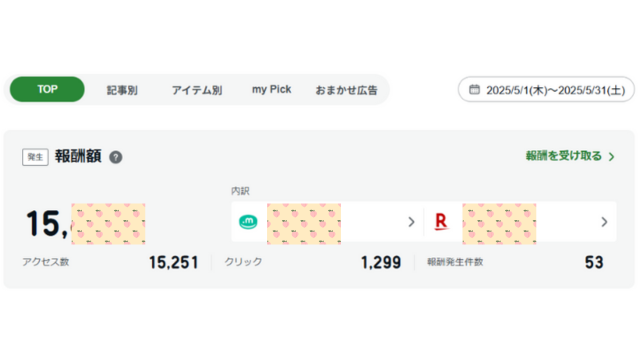Click the クリック count 1,299
This screenshot has height=360, width=640.
tap(381, 262)
